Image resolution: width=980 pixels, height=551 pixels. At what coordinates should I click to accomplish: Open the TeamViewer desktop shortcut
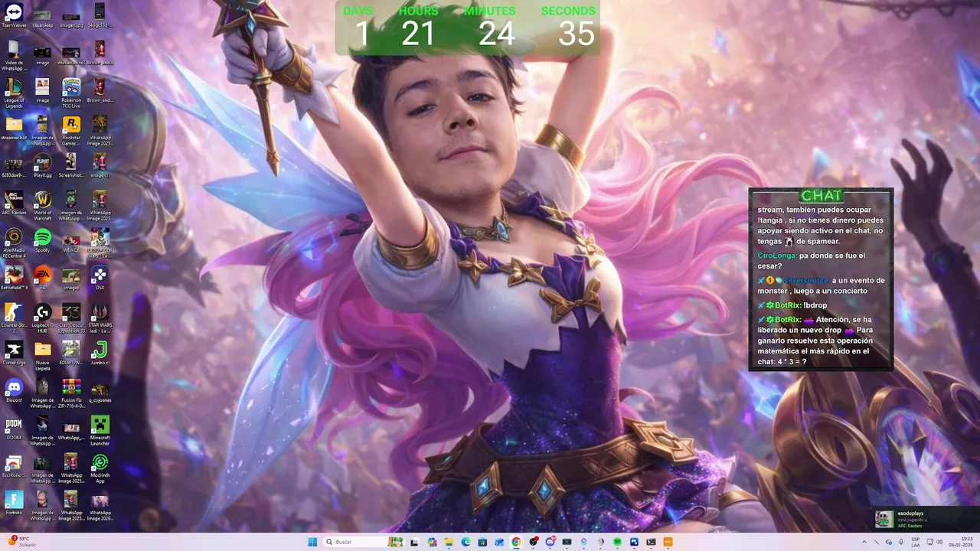(14, 15)
